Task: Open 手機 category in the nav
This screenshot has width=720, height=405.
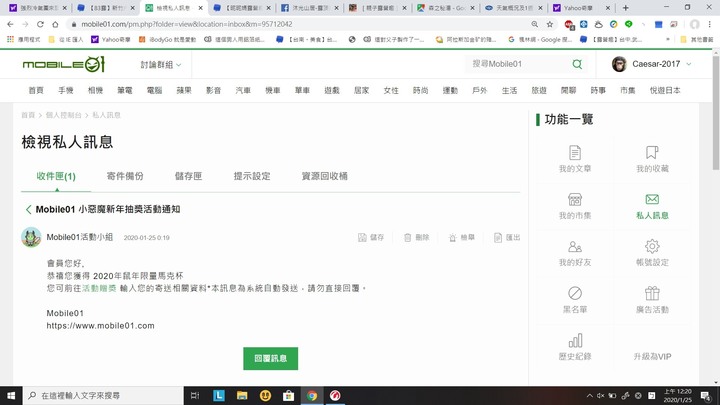Action: point(66,90)
